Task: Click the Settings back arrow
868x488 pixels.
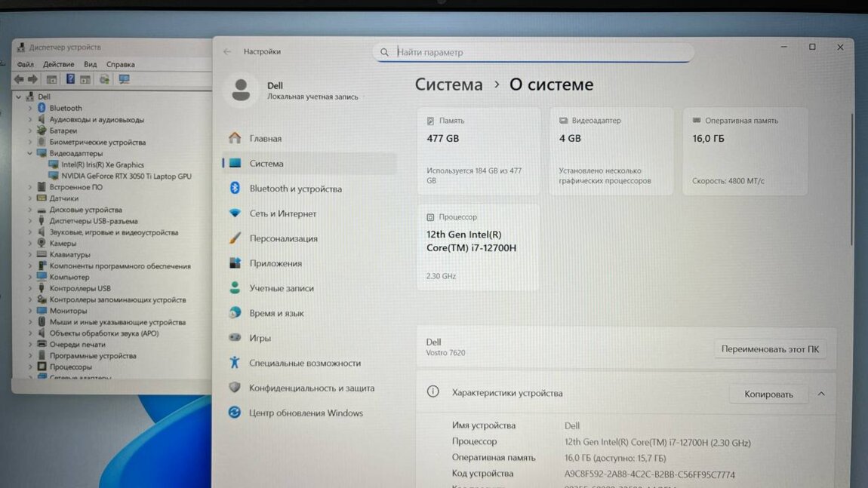Action: click(227, 52)
